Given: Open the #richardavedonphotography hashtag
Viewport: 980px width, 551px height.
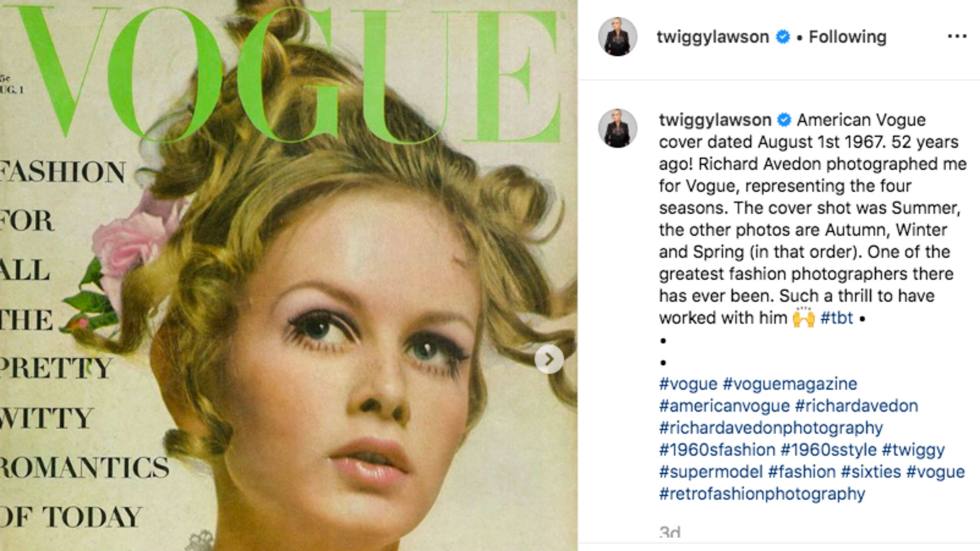Looking at the screenshot, I should point(771,428).
